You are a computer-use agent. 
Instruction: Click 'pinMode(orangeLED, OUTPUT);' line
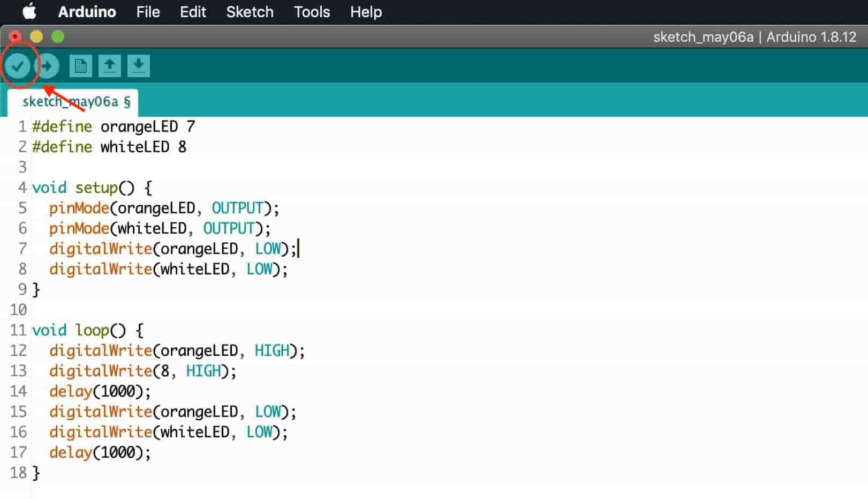(x=164, y=208)
